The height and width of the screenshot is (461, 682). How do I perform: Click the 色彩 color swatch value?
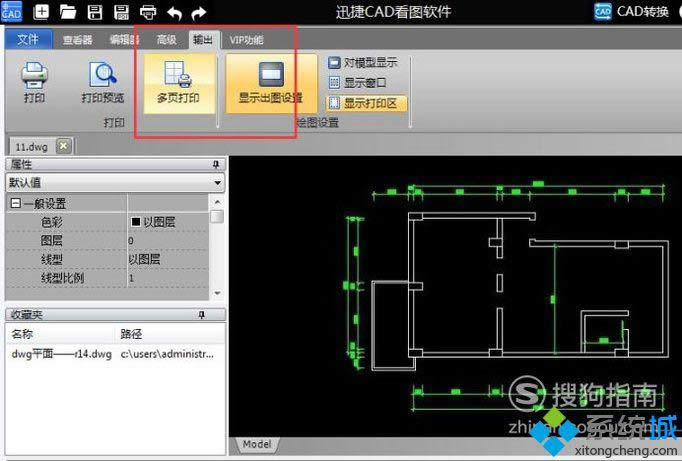(136, 222)
